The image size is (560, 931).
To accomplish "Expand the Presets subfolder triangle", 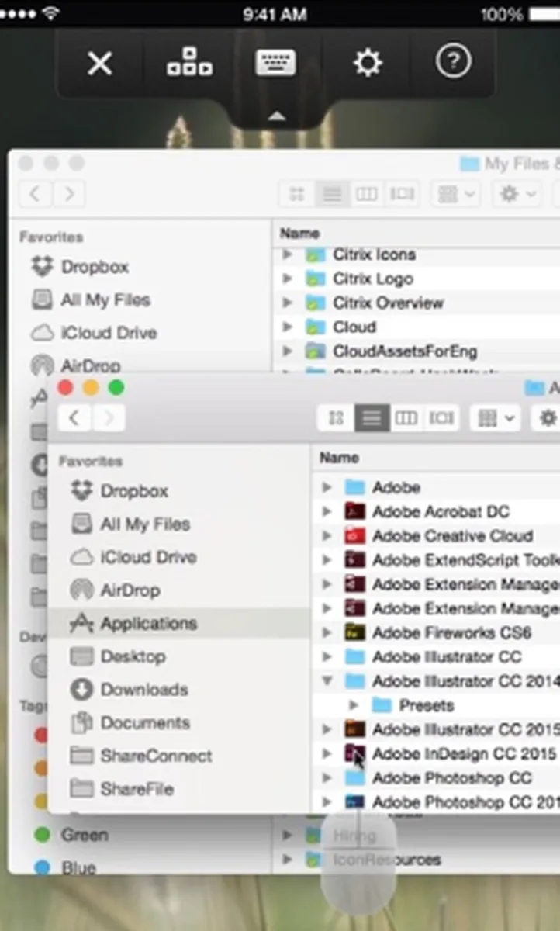I will (x=354, y=705).
